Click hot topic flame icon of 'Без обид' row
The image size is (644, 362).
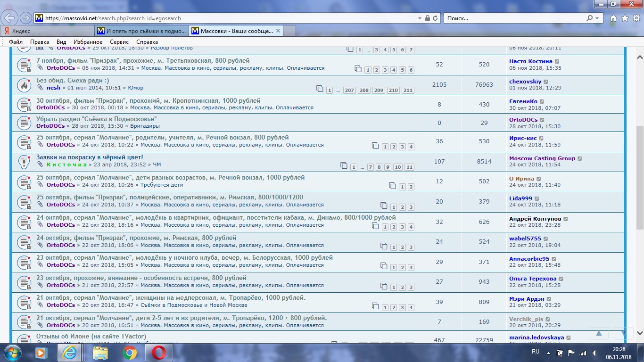[x=24, y=84]
